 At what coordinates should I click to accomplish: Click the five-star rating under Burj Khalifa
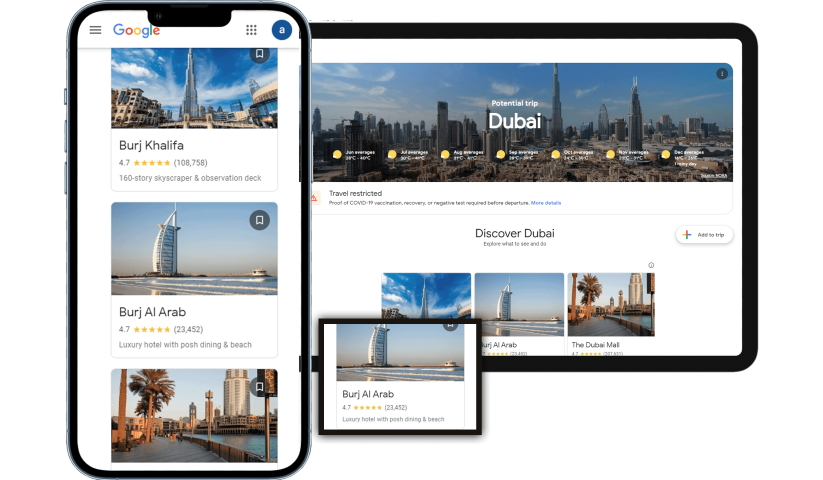152,163
